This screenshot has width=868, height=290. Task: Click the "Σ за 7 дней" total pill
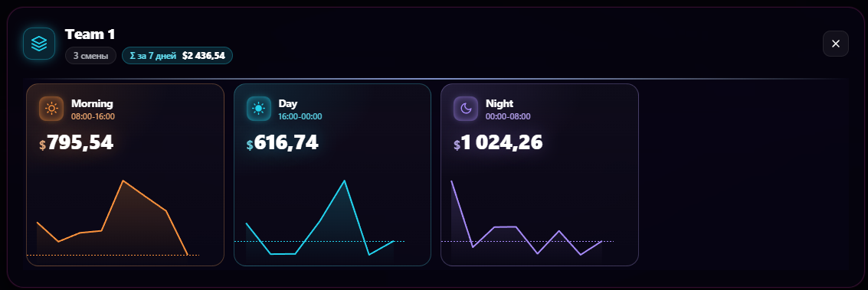pos(177,56)
